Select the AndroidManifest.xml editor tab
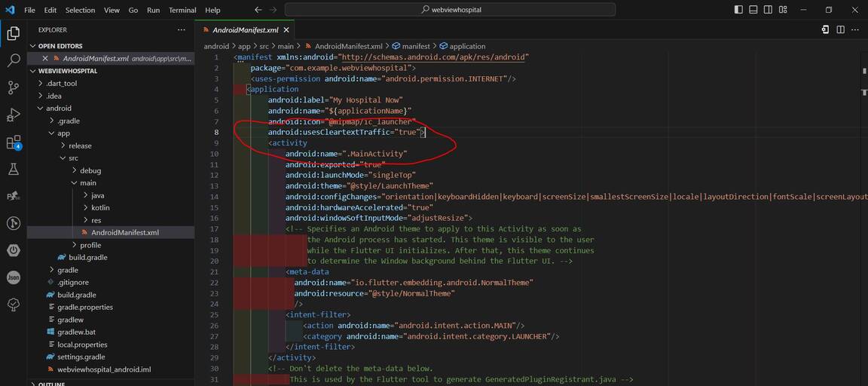868x386 pixels. [246, 30]
